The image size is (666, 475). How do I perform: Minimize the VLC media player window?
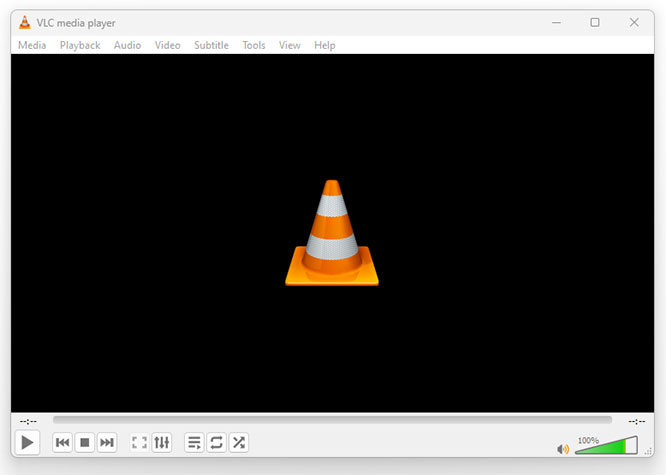coord(556,23)
